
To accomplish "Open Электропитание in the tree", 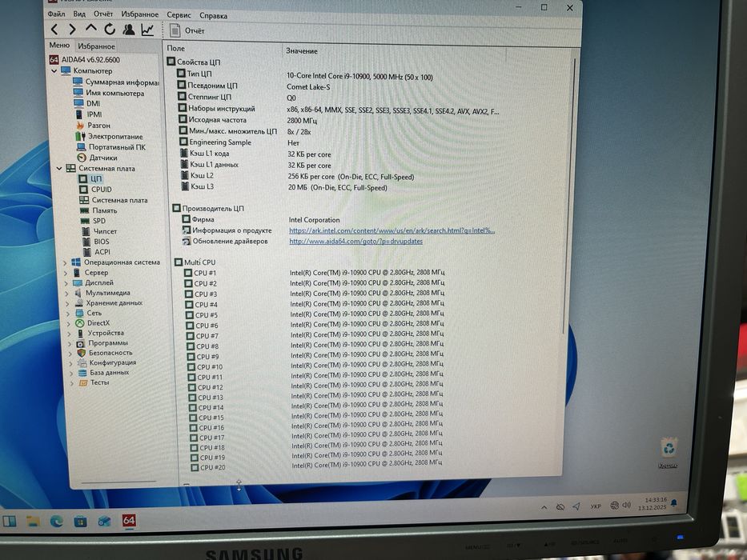I will tap(110, 136).
